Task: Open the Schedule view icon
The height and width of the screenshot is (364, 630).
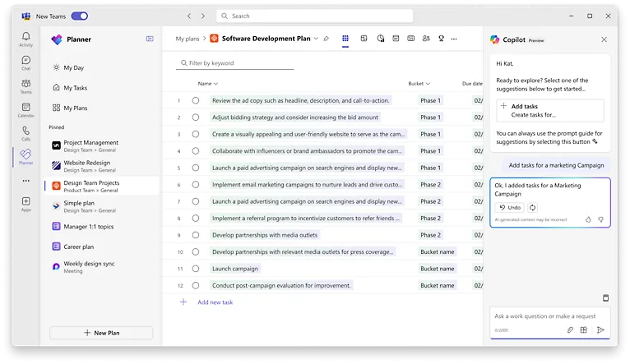Action: 396,39
